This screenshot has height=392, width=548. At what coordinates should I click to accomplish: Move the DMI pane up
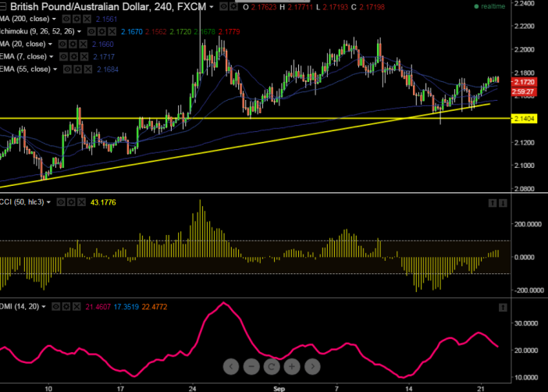pyautogui.click(x=503, y=308)
